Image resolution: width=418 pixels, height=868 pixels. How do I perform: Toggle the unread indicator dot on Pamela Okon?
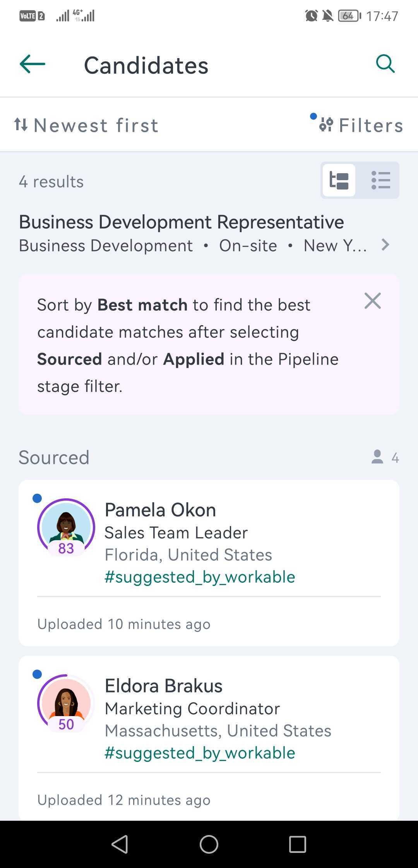click(37, 498)
